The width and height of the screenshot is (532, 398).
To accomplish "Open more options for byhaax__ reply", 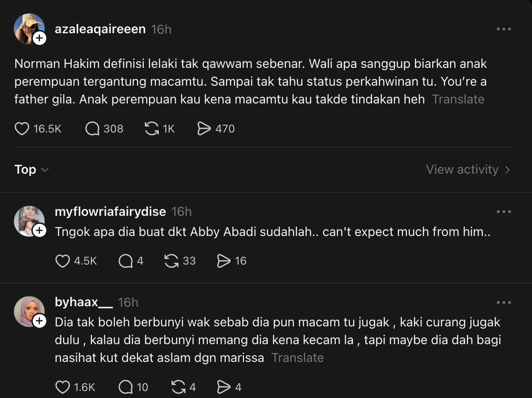I will coord(503,302).
